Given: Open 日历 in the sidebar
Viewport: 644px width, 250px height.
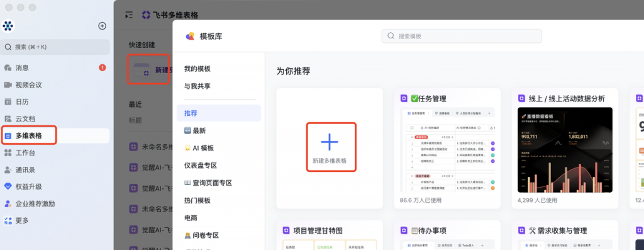Looking at the screenshot, I should click(55, 101).
